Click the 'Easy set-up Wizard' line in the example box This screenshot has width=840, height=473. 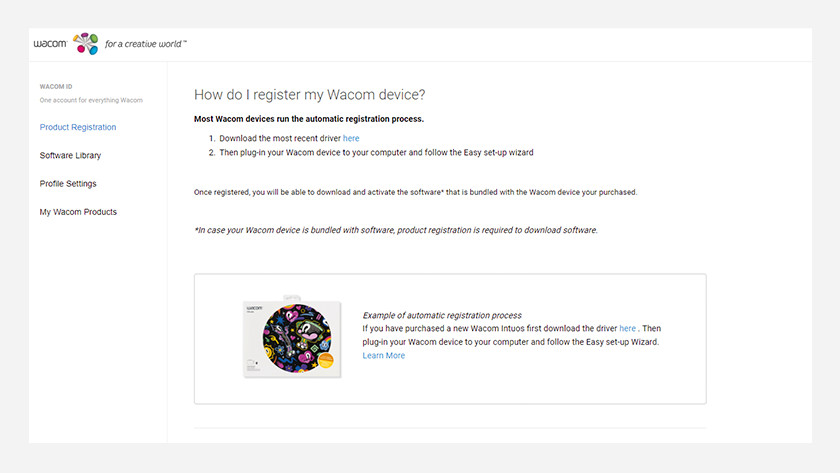(510, 342)
